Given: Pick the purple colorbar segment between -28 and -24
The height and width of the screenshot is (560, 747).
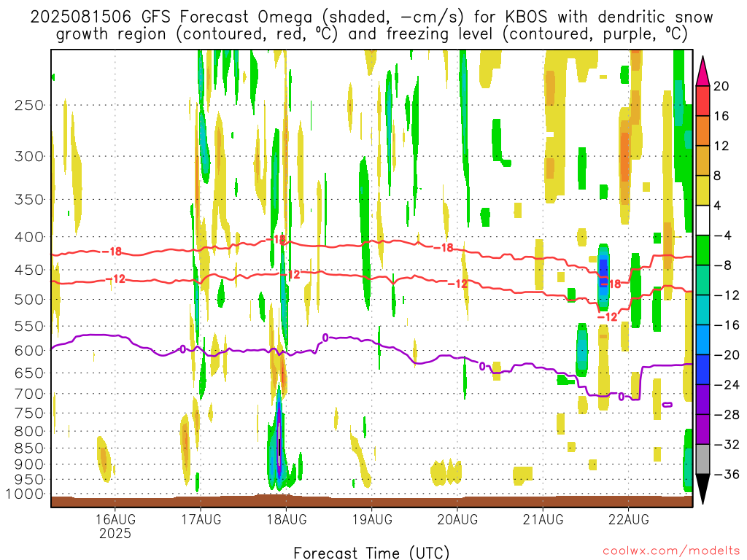Looking at the screenshot, I should pos(703,400).
